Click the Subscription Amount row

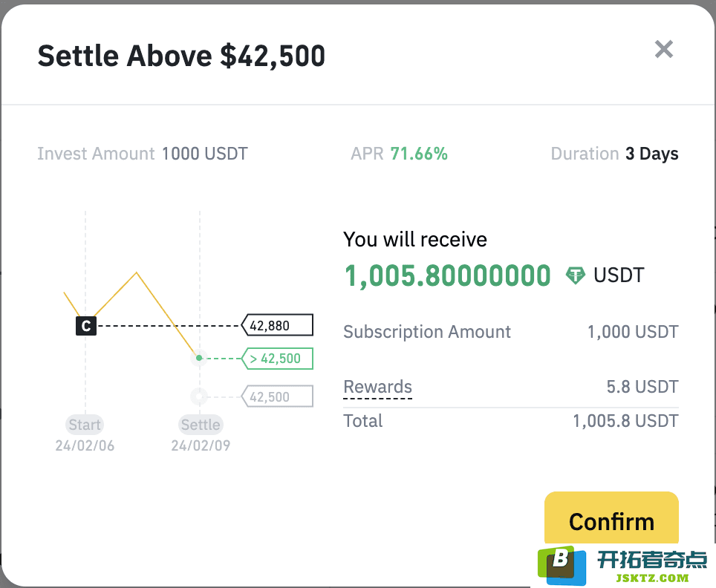click(510, 332)
